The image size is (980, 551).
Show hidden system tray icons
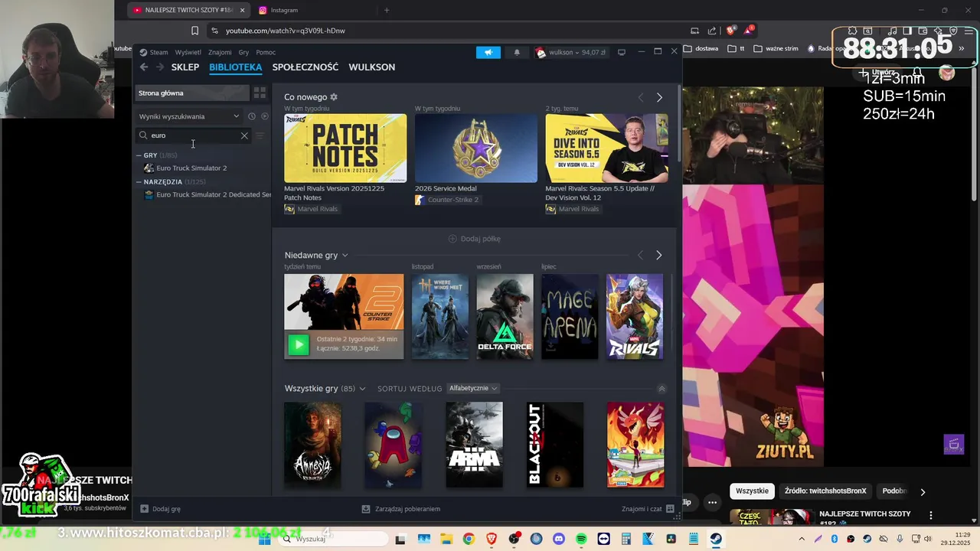803,539
